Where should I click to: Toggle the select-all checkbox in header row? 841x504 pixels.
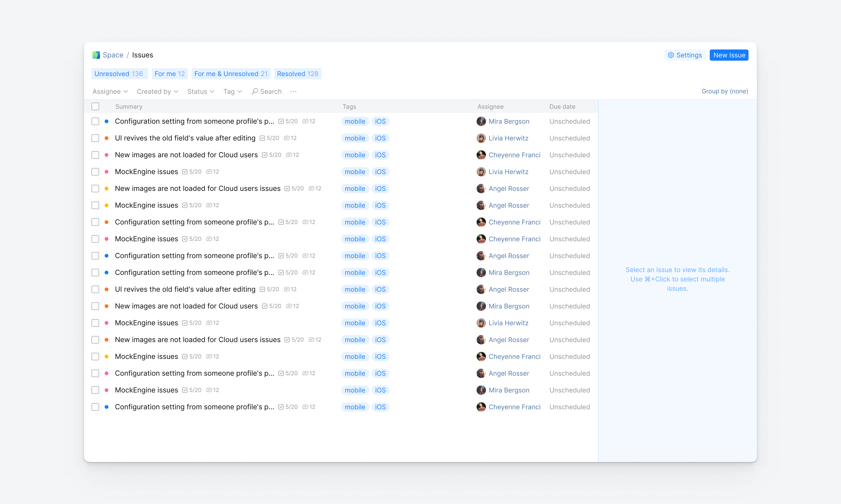[x=95, y=106]
